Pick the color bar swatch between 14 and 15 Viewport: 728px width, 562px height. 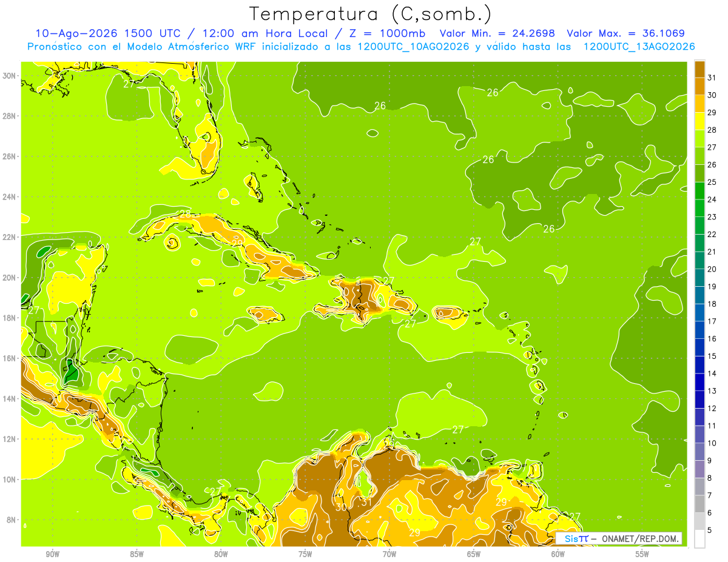[700, 364]
